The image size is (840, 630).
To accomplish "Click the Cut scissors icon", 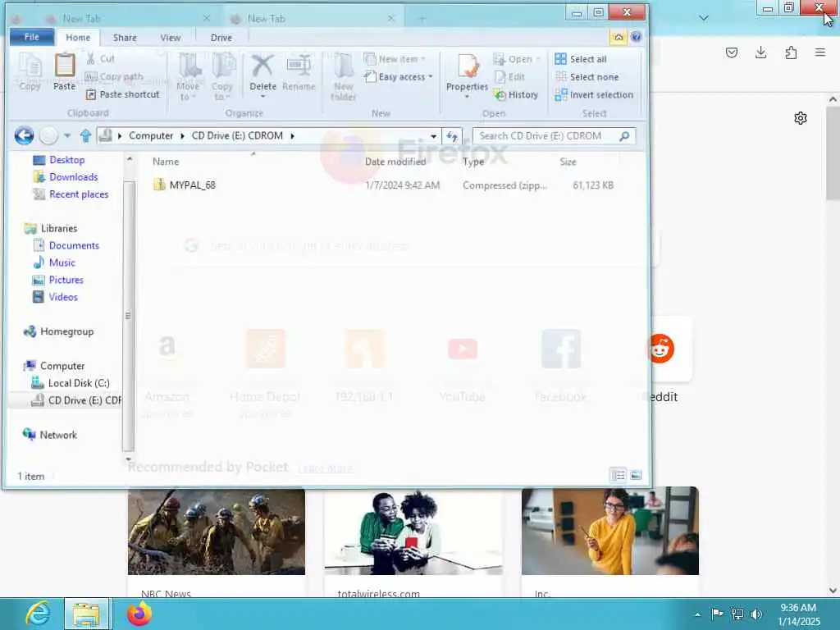I will point(91,58).
